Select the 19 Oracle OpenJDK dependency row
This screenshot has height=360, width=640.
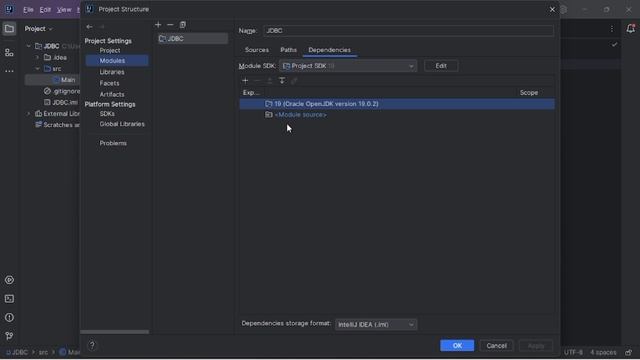click(x=397, y=104)
